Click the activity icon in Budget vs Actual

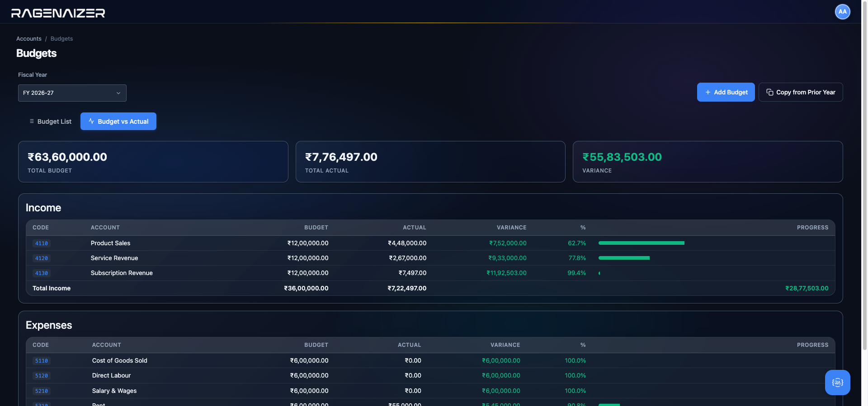click(x=91, y=121)
